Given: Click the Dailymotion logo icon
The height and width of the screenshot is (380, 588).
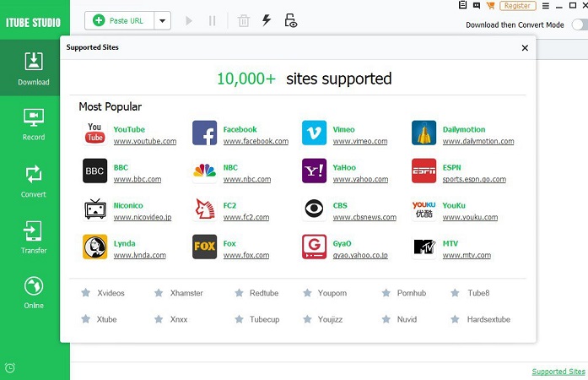Looking at the screenshot, I should tap(423, 133).
